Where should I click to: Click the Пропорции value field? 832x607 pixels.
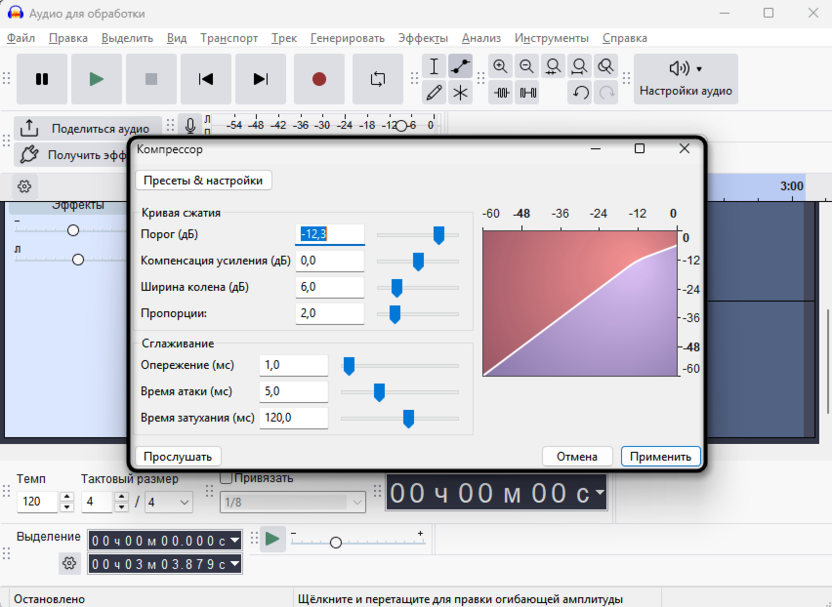point(330,313)
